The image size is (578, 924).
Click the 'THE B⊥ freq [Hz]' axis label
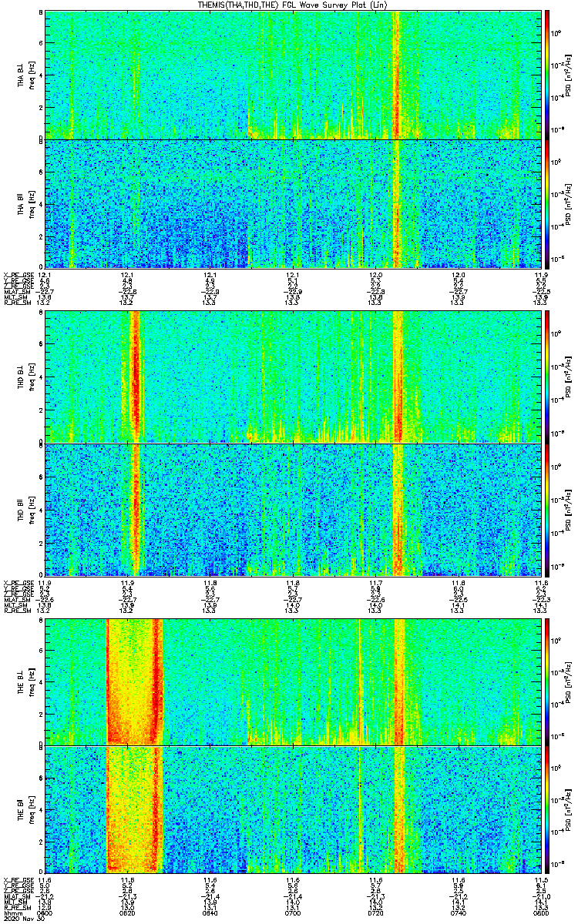[26, 681]
